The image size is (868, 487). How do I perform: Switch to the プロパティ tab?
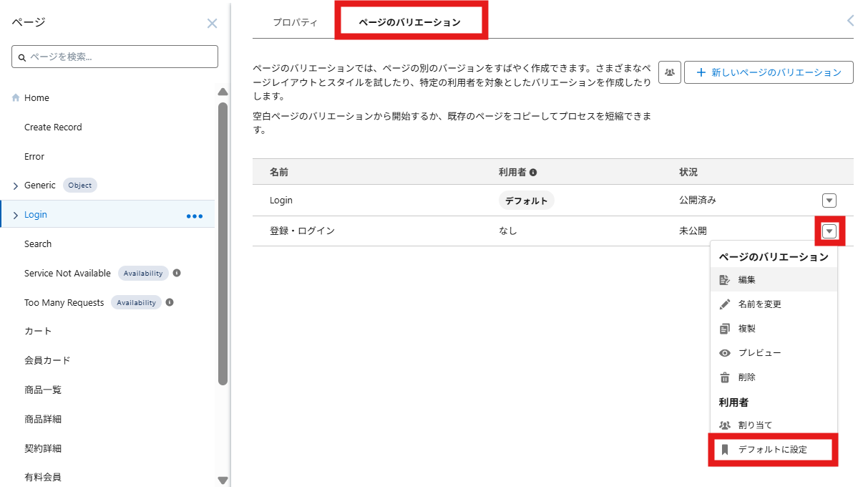coord(295,22)
